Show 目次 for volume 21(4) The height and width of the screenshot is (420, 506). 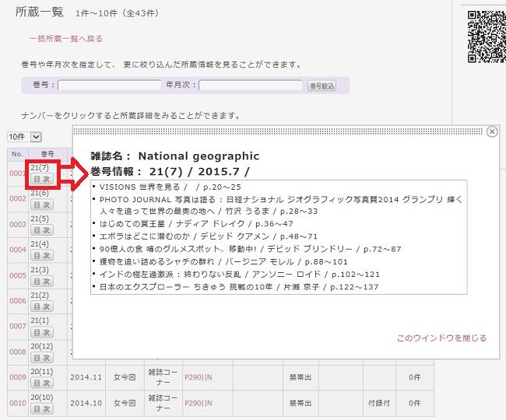pyautogui.click(x=42, y=256)
